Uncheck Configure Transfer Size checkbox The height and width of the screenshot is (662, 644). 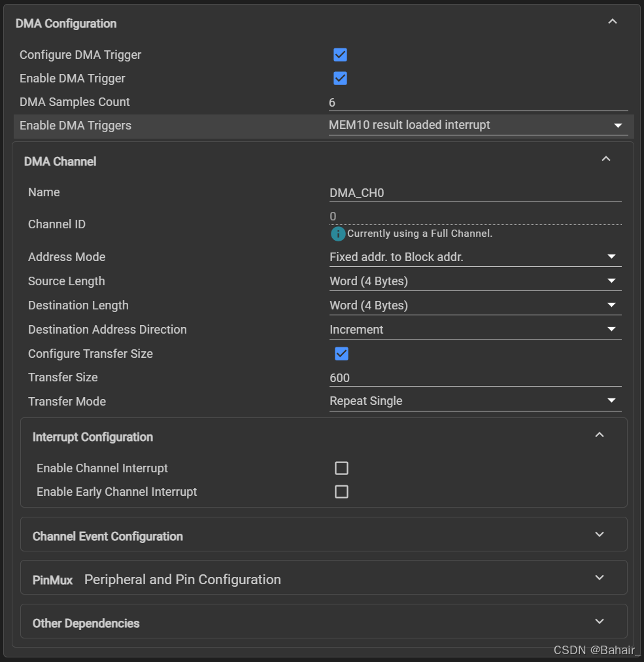341,354
